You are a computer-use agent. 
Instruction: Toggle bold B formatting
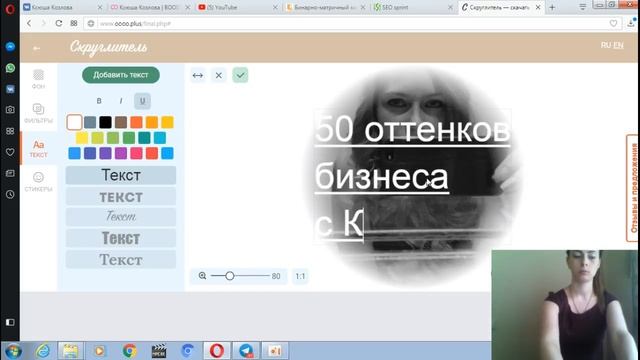[x=99, y=101]
